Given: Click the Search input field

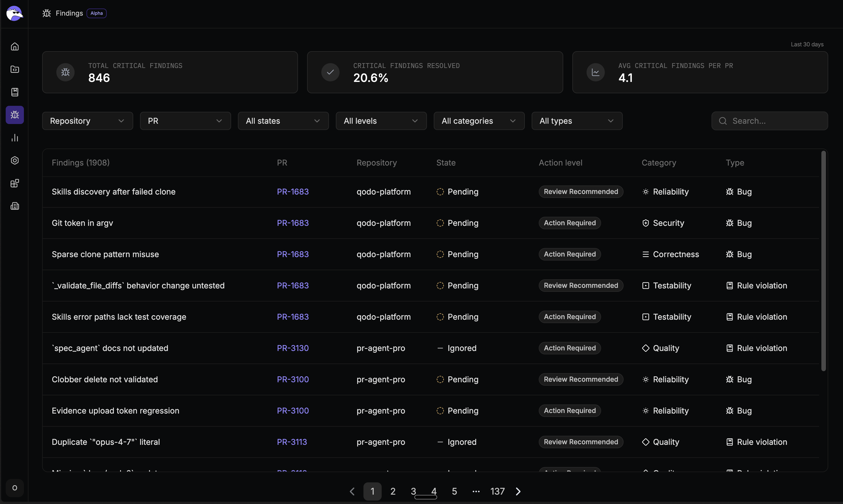Looking at the screenshot, I should point(769,121).
